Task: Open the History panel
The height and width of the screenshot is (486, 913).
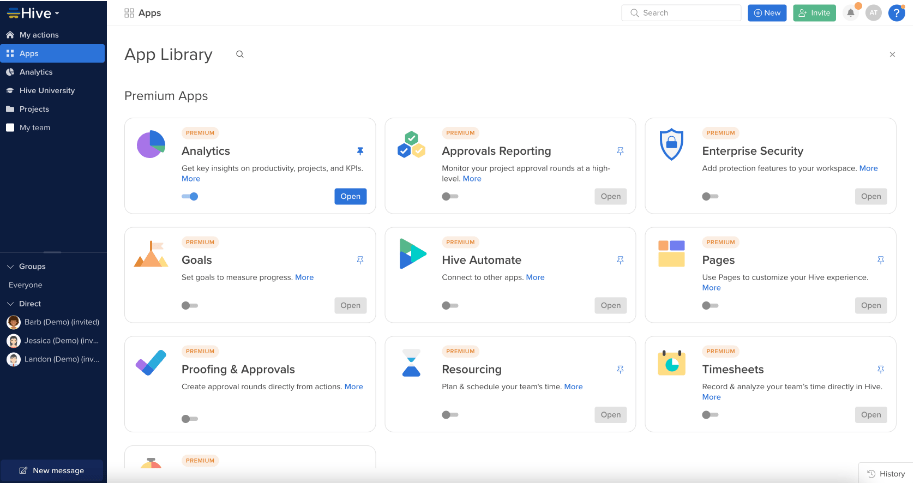Action: coord(886,474)
